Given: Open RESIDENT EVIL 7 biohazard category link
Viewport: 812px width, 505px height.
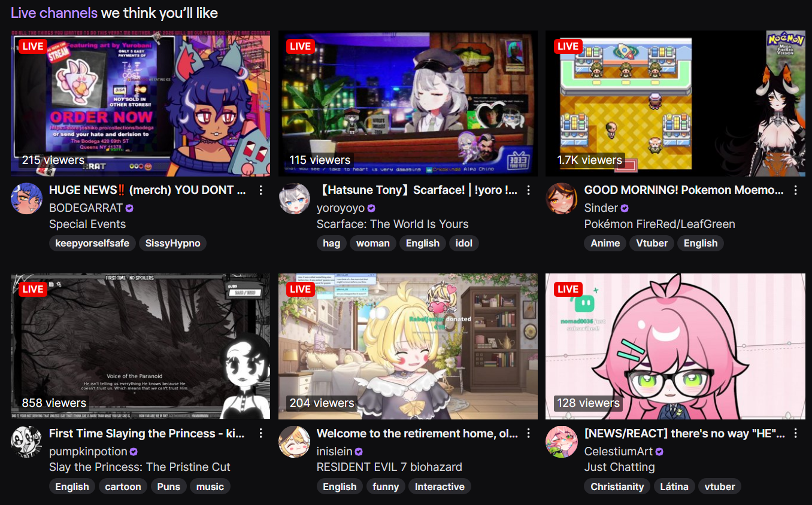Looking at the screenshot, I should (x=389, y=467).
